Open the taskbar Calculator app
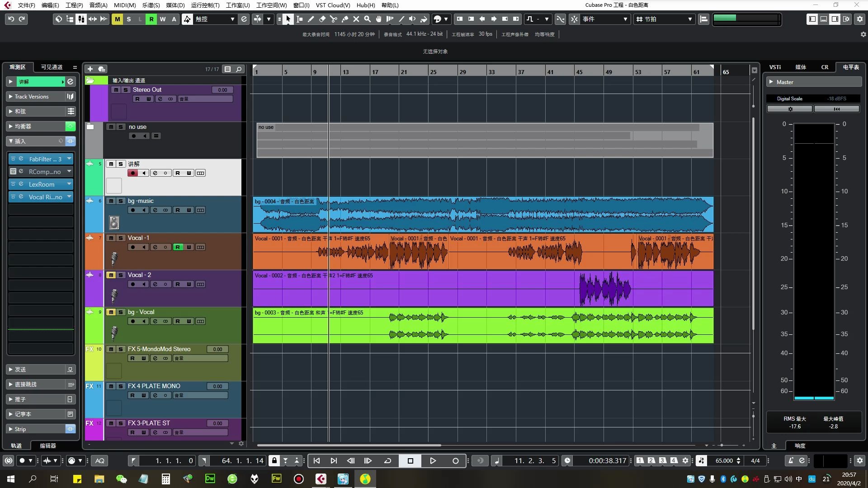Viewport: 868px width, 488px height. pos(166,479)
